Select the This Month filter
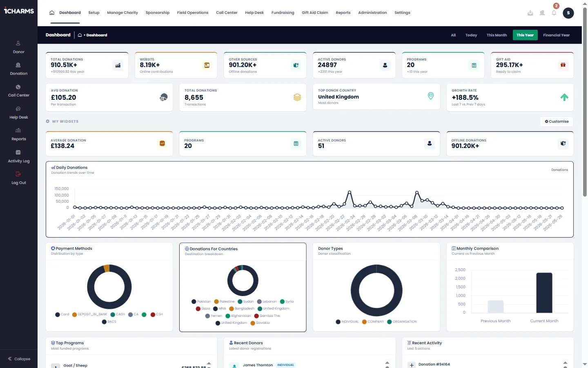Image resolution: width=588 pixels, height=368 pixels. coord(497,35)
